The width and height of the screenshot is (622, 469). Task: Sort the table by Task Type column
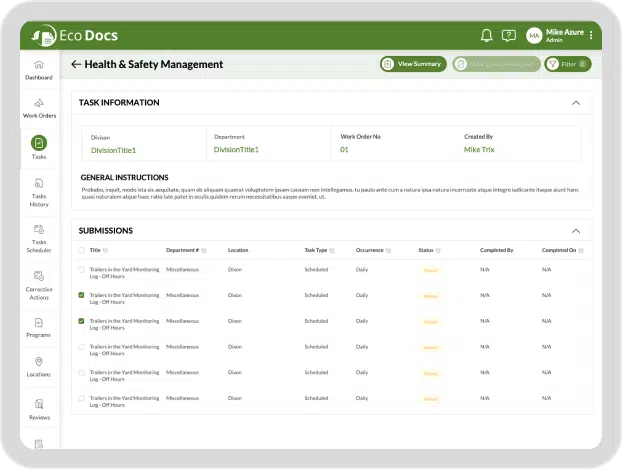click(x=333, y=250)
